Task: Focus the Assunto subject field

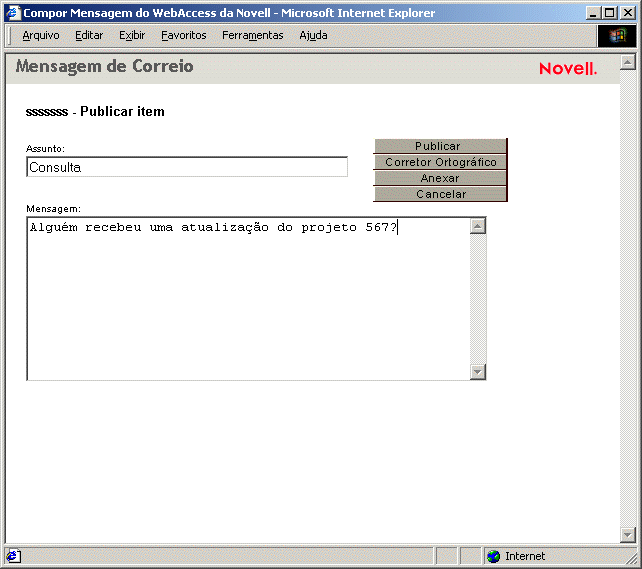Action: point(187,167)
